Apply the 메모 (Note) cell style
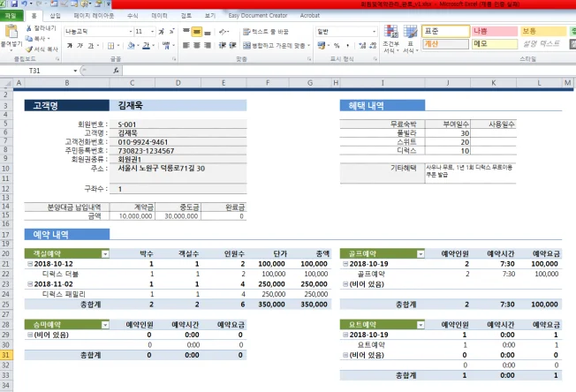 click(x=495, y=44)
